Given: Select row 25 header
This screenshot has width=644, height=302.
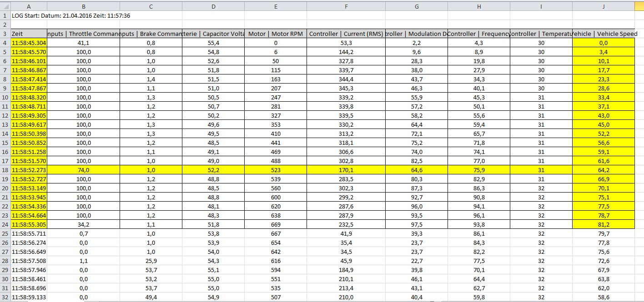Looking at the screenshot, I should coord(5,233).
